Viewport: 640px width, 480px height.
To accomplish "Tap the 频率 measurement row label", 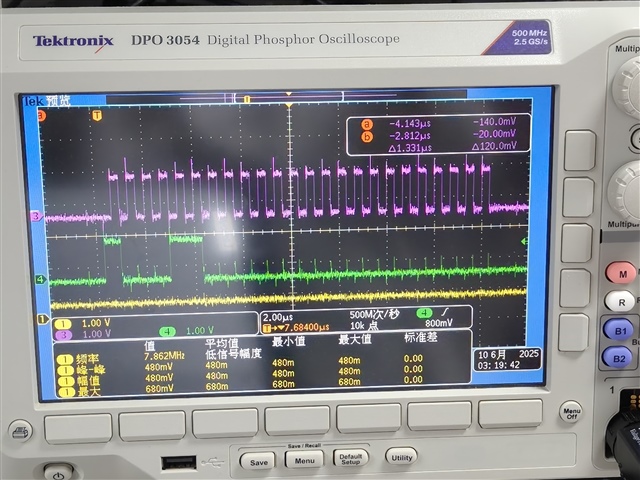I will pos(87,359).
